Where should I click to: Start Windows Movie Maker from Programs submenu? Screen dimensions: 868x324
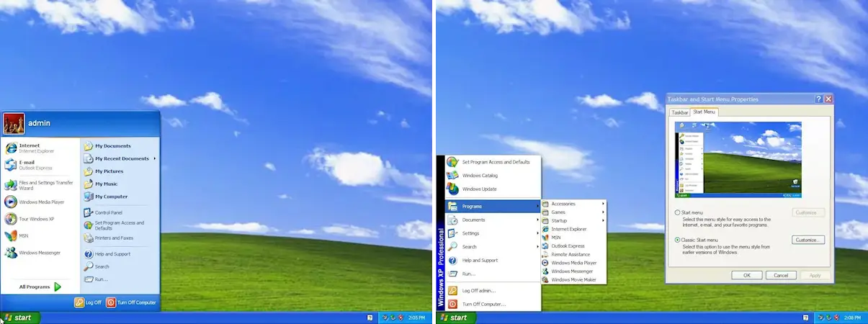573,279
